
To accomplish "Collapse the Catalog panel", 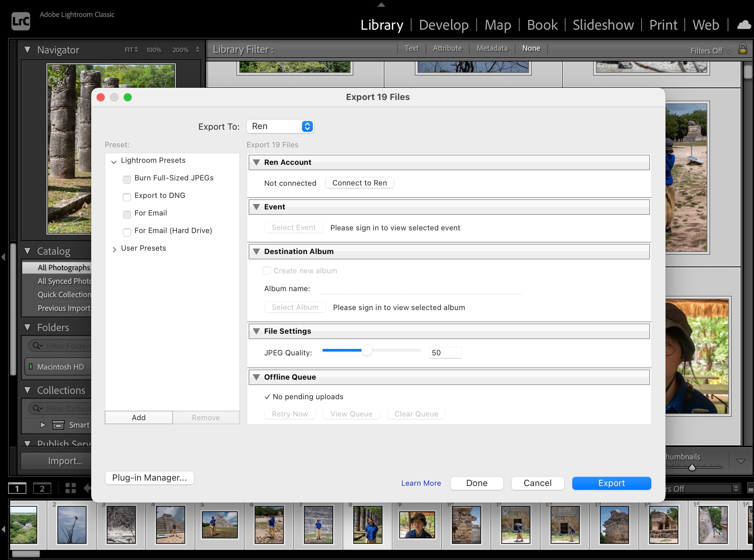I will 27,251.
